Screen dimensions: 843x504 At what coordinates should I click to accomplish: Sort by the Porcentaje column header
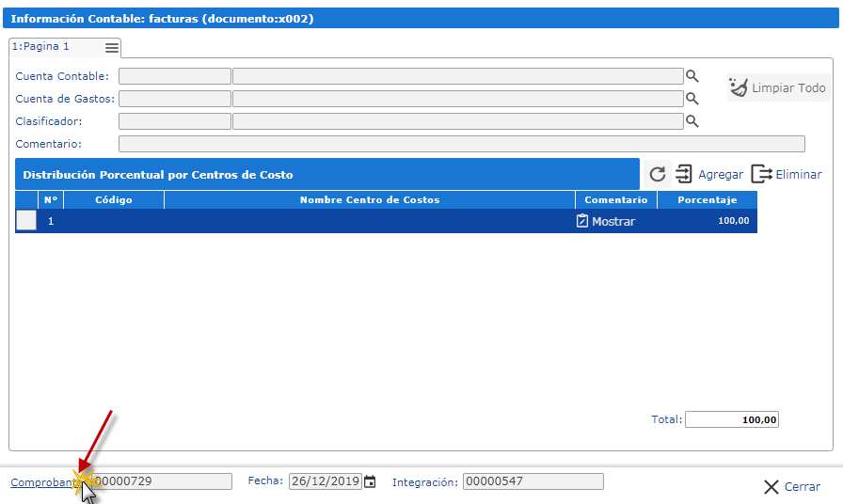[x=707, y=199]
